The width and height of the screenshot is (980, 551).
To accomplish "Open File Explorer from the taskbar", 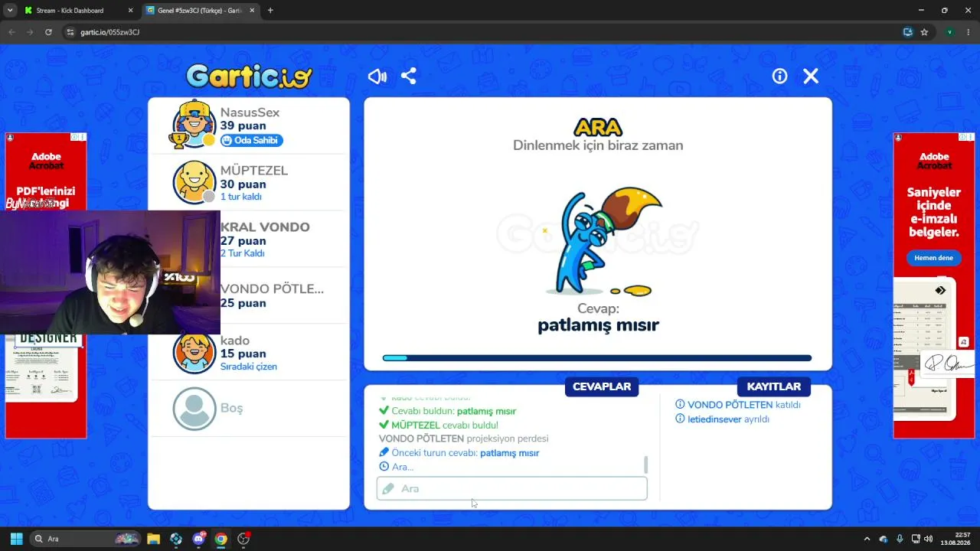I will point(153,539).
